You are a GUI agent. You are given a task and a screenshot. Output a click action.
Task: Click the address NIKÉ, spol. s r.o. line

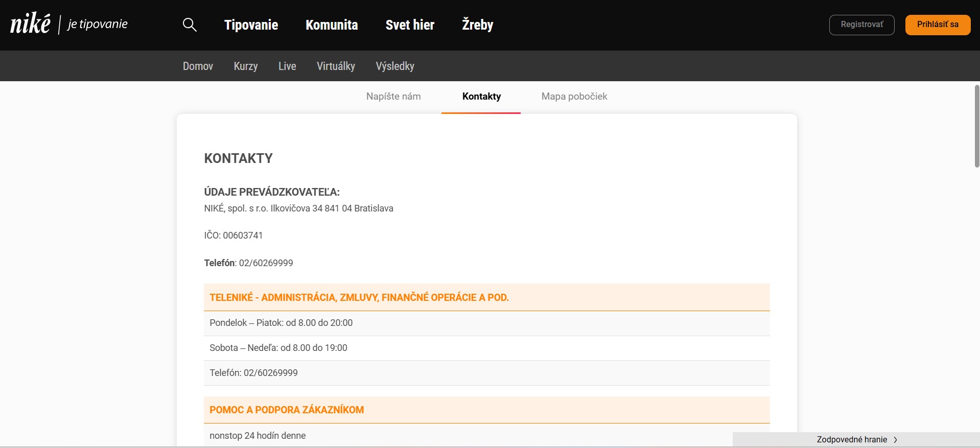coord(298,208)
